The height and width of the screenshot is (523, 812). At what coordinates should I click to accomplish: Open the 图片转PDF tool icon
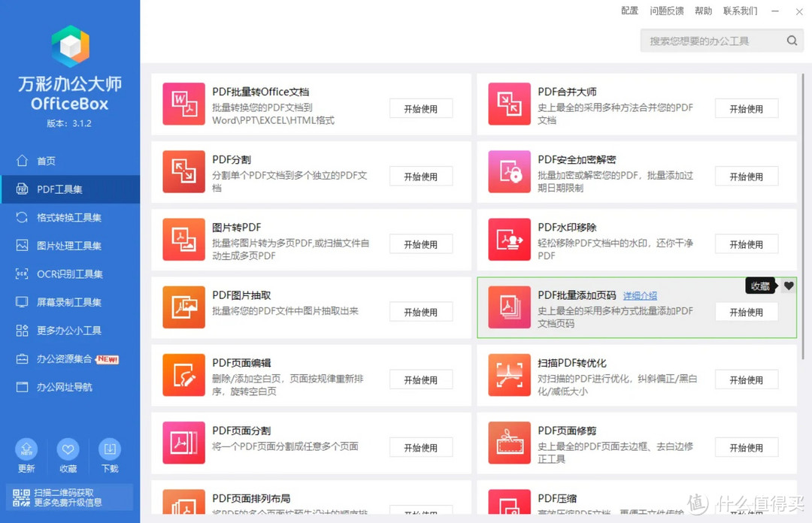coord(183,239)
